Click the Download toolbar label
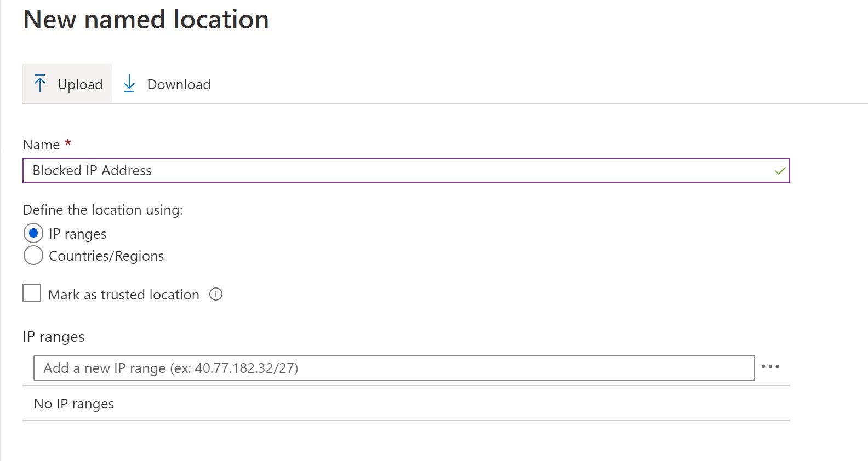 (x=179, y=84)
